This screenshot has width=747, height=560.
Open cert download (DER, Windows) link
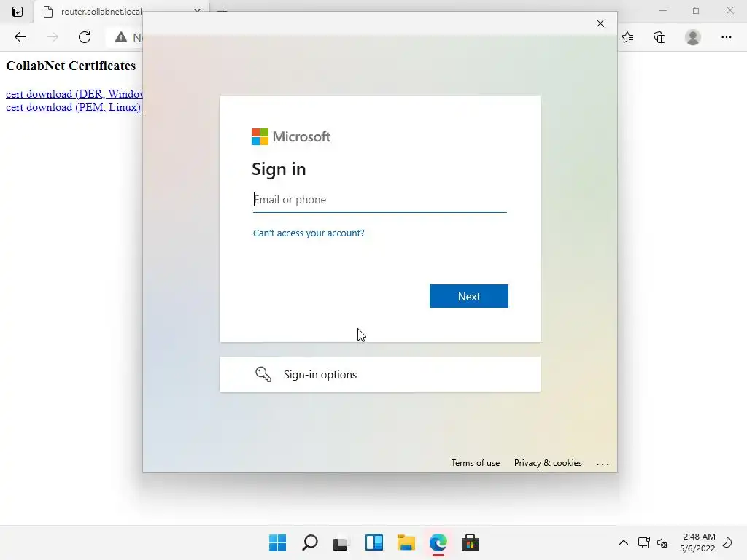point(74,94)
